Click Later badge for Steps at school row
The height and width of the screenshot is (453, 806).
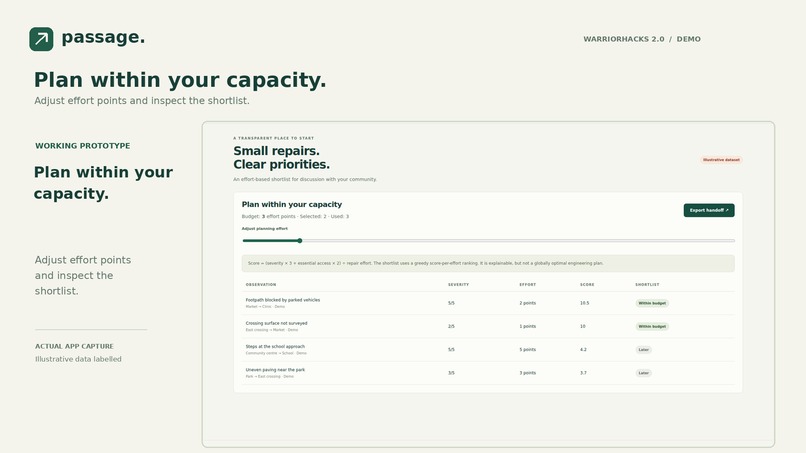click(644, 350)
